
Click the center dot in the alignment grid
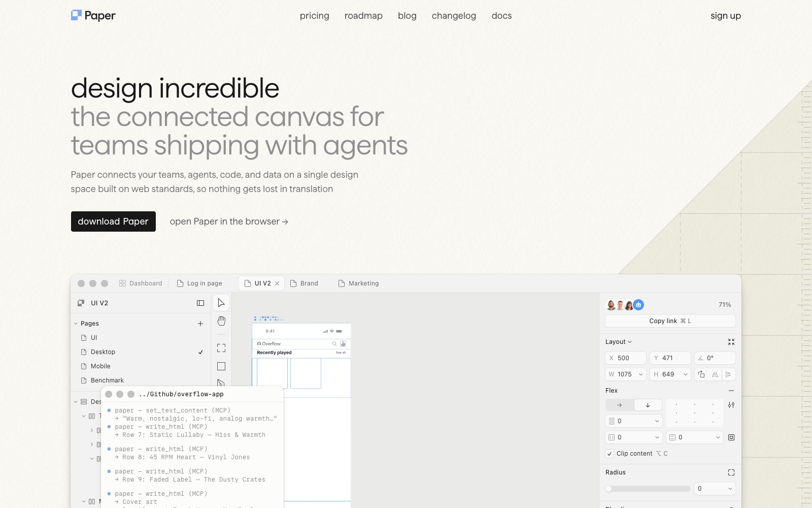[695, 413]
